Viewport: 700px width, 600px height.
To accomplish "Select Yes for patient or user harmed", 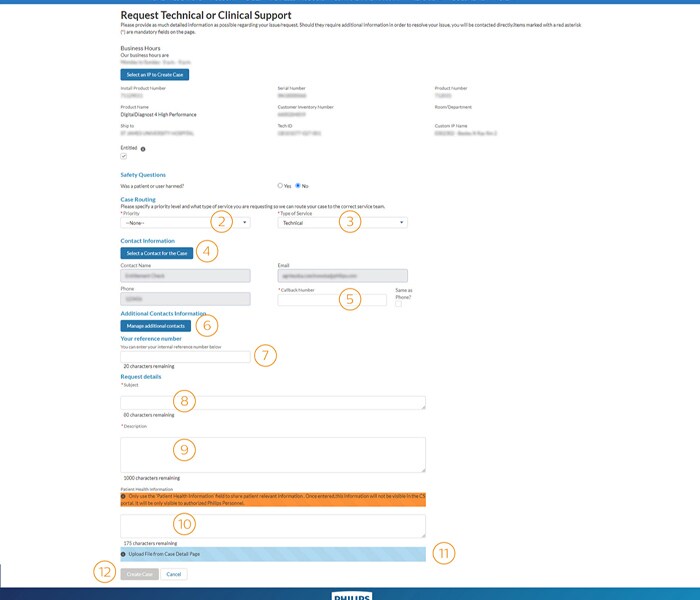I will coord(280,185).
